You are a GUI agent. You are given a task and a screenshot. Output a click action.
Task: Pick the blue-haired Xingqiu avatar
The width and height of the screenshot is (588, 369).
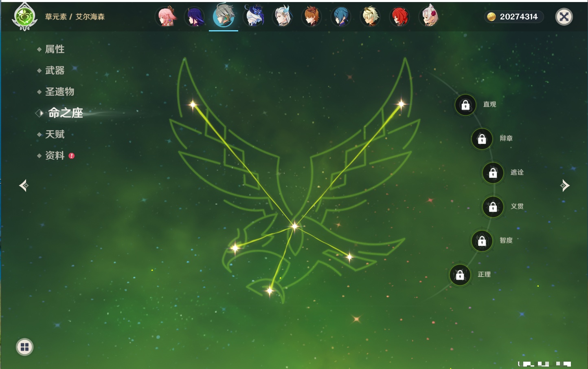[x=341, y=17]
